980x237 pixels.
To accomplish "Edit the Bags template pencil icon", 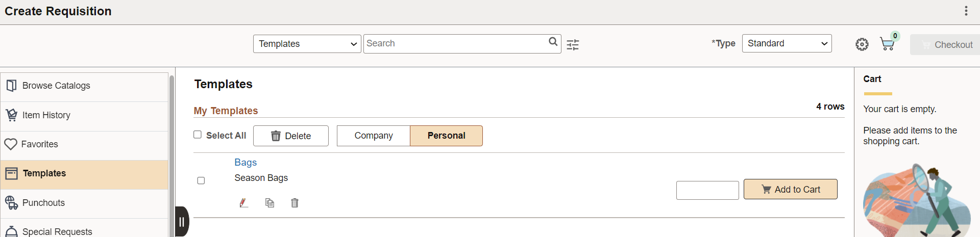I will (x=244, y=203).
